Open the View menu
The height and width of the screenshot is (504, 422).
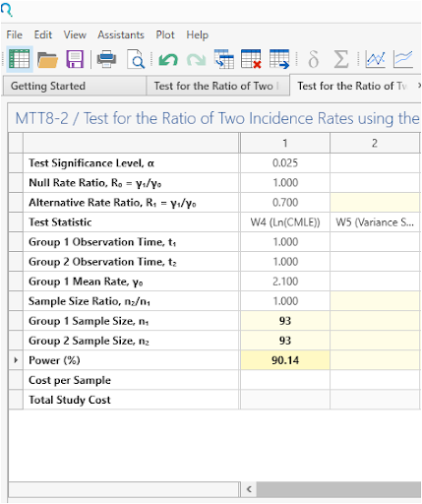[x=75, y=34]
